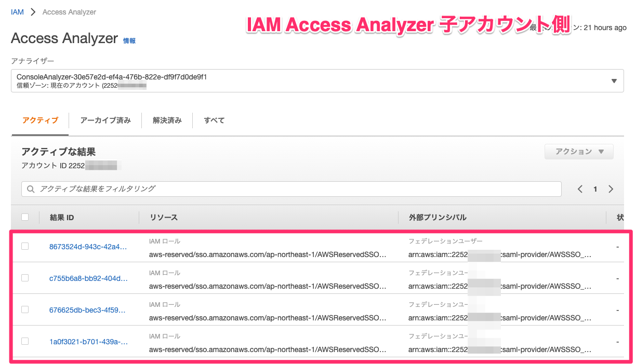
Task: Open finding 1a0f3021-b701-439a link
Action: [88, 342]
